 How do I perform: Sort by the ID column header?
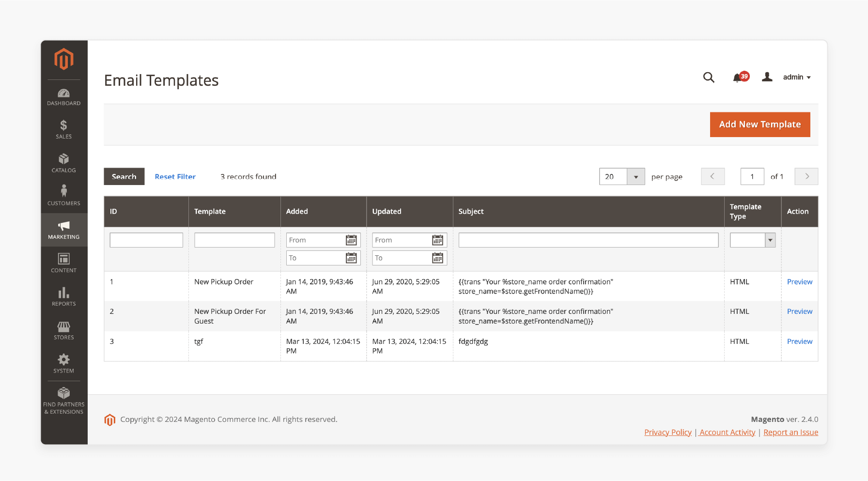(x=146, y=212)
